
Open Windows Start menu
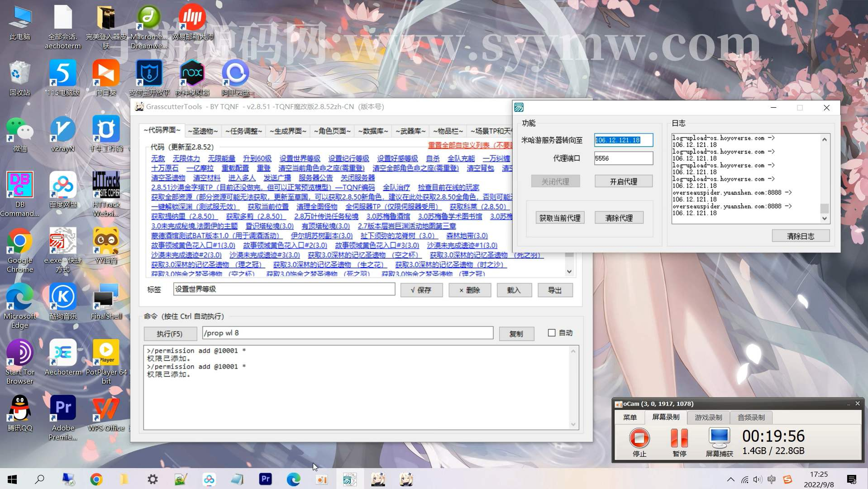(x=12, y=479)
